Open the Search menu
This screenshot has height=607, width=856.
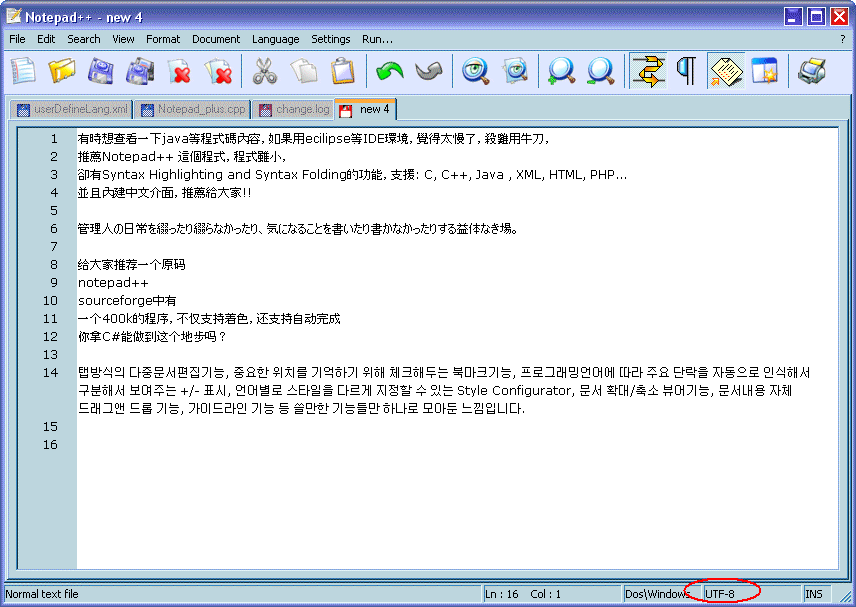84,39
